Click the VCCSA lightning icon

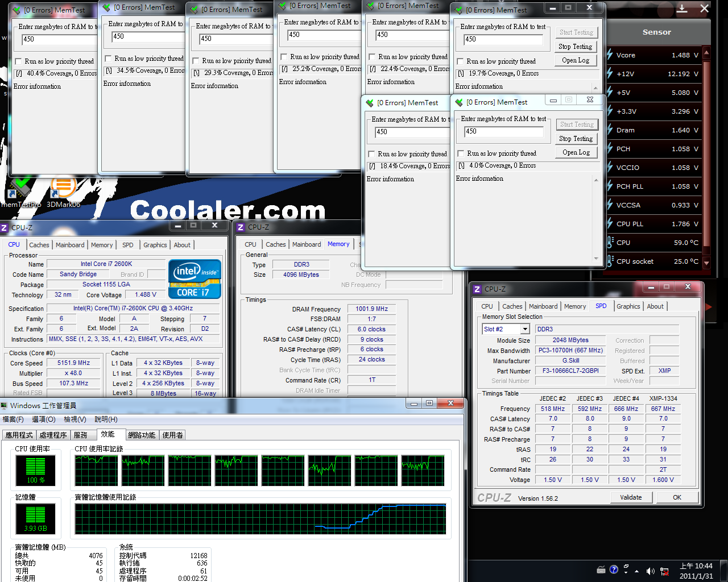tap(610, 205)
